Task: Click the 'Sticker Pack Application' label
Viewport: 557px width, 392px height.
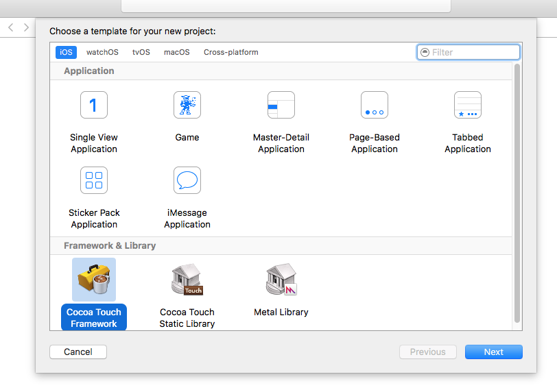Action: coord(94,219)
